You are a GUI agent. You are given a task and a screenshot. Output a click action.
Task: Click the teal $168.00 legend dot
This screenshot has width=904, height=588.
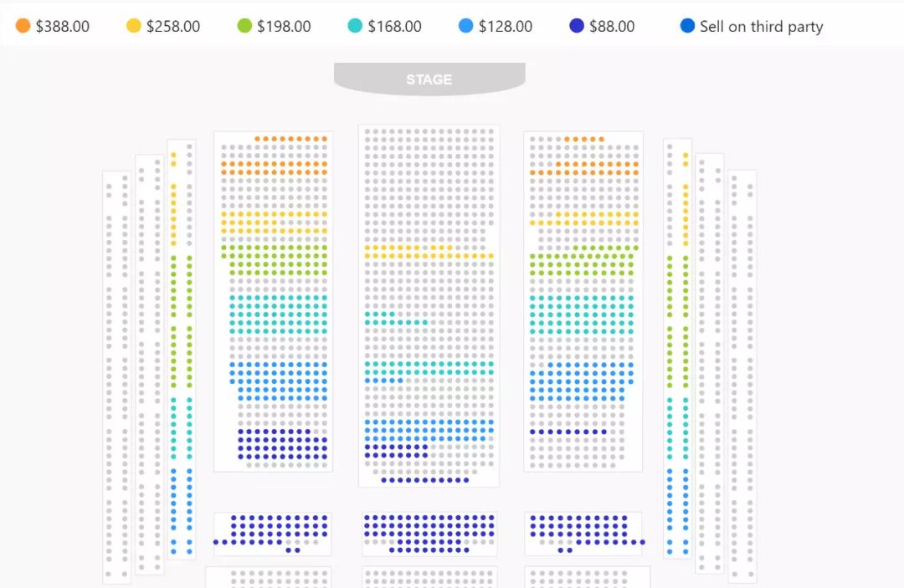click(355, 26)
